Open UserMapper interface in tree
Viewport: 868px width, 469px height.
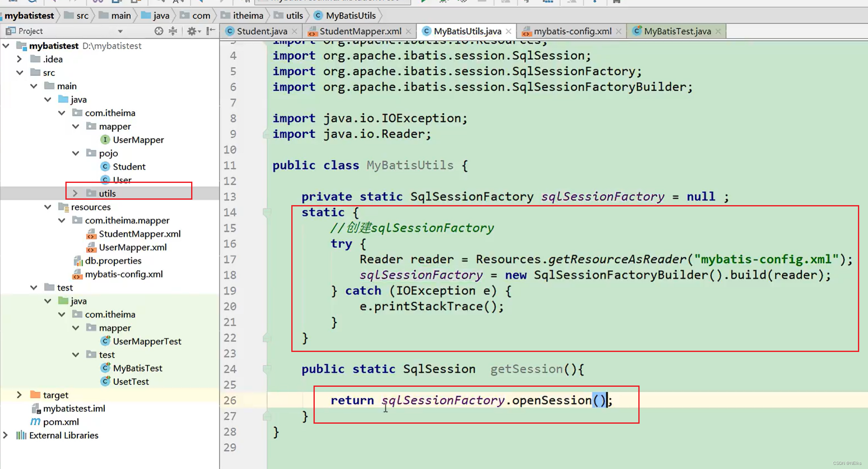138,140
